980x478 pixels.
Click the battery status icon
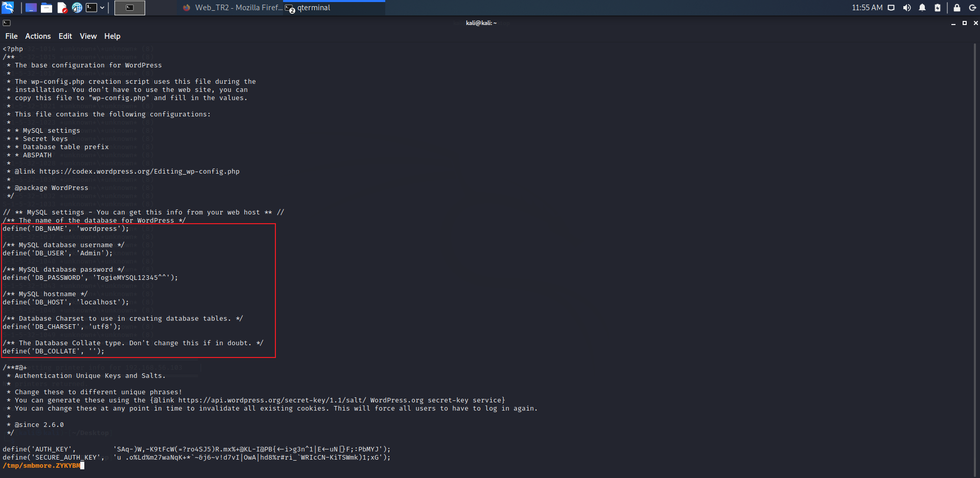pyautogui.click(x=938, y=8)
